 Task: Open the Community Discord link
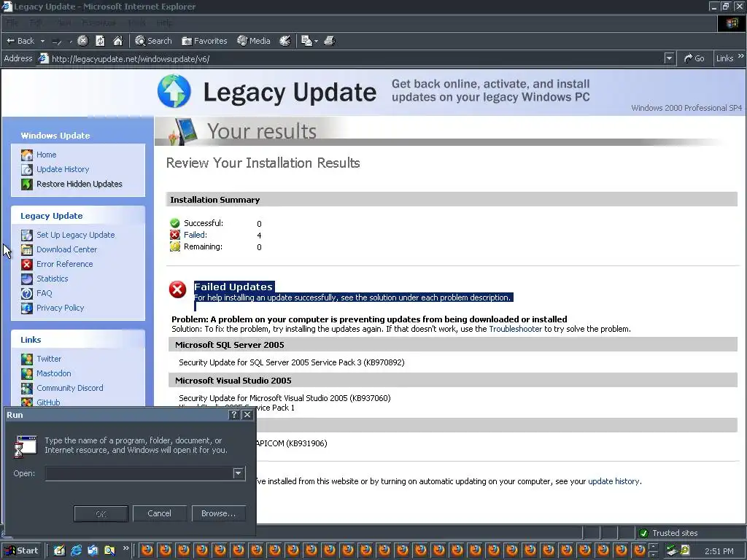click(70, 388)
